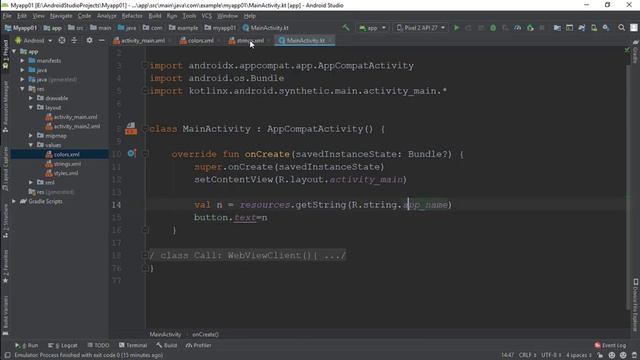
Task: Expand Gradle Scripts node
Action: [x=14, y=201]
